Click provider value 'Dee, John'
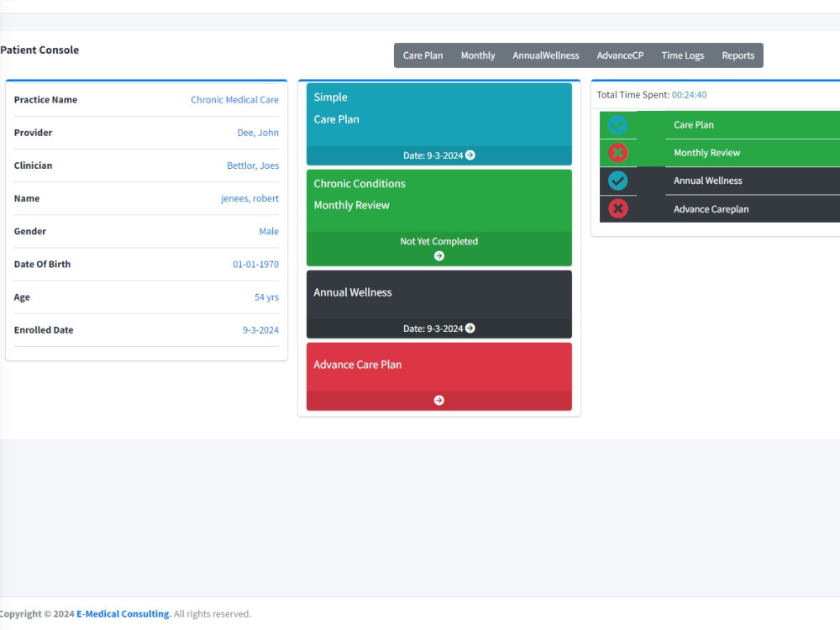840x630 pixels. pyautogui.click(x=258, y=133)
